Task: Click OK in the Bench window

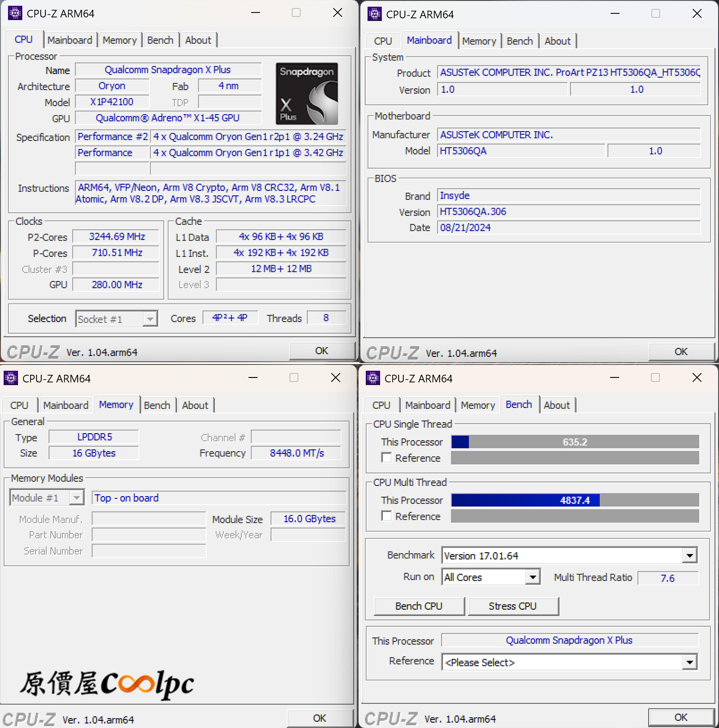Action: (x=681, y=717)
